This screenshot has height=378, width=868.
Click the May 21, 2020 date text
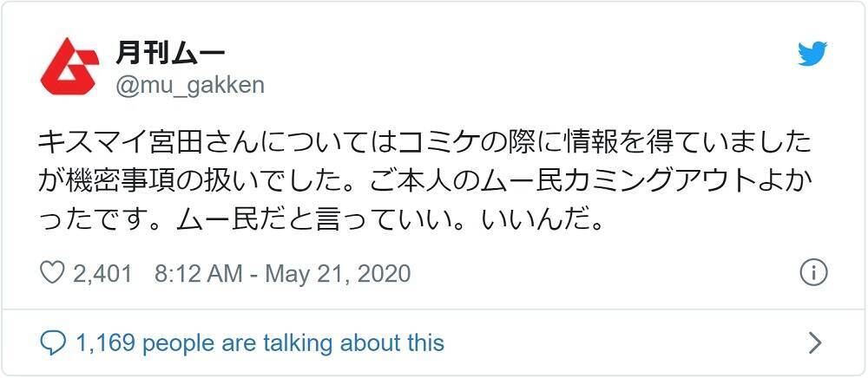click(x=338, y=274)
